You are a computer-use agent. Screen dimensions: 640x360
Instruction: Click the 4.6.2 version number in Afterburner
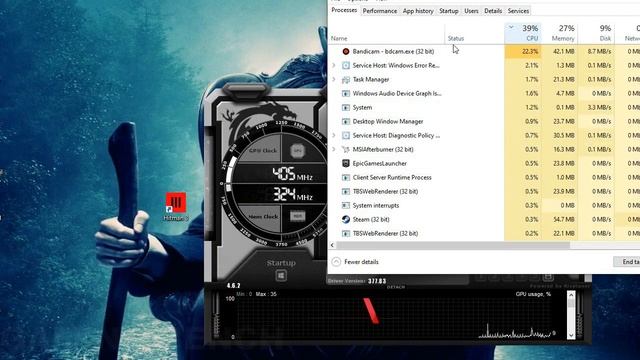click(233, 286)
